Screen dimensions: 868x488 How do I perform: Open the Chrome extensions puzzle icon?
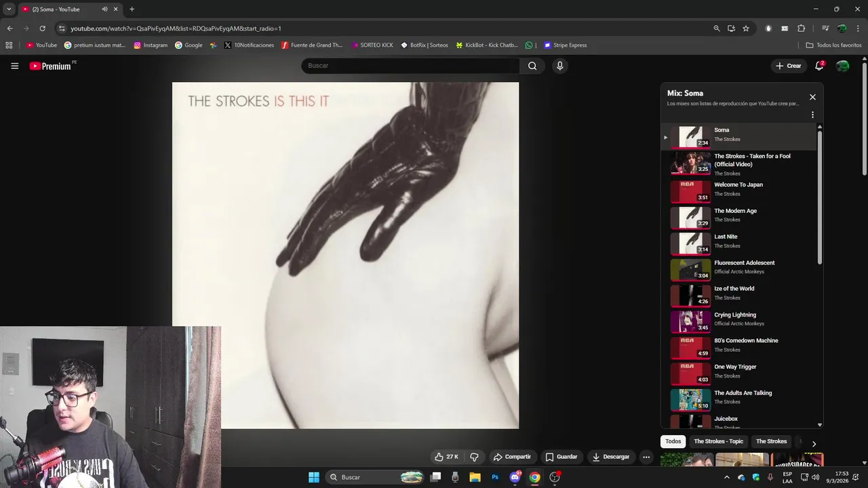point(802,28)
